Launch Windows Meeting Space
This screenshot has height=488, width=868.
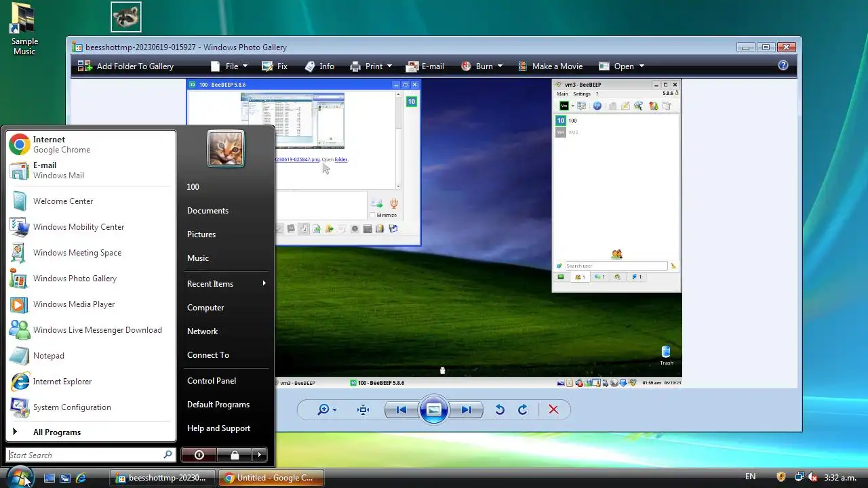pos(90,253)
